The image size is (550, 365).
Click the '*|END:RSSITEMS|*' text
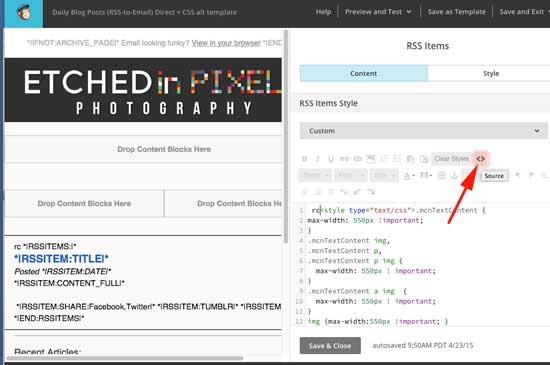tap(49, 318)
